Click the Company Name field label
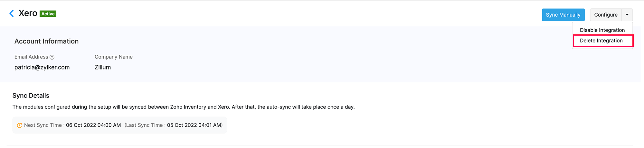The height and width of the screenshot is (148, 644). click(114, 57)
